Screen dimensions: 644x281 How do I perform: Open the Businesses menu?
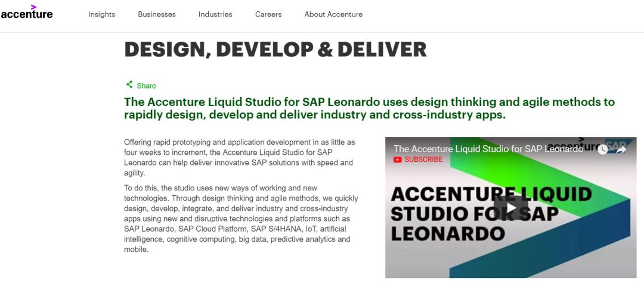156,14
